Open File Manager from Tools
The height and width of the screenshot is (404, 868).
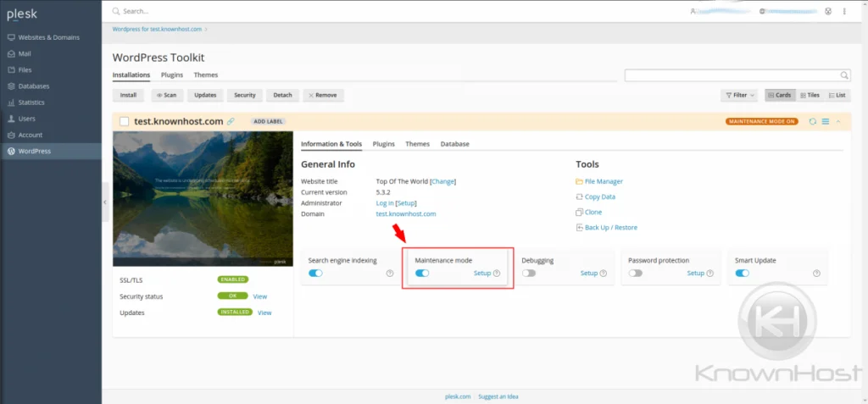click(604, 181)
